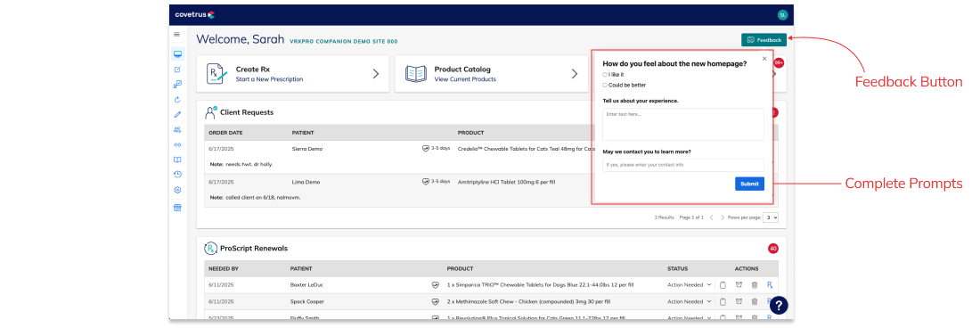980x328 pixels.
Task: Click the Feedback button in header
Action: (764, 40)
